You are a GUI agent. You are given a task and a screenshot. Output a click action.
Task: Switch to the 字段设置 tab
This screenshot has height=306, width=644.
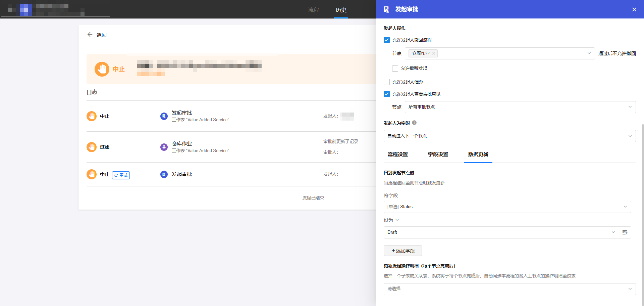tap(438, 155)
